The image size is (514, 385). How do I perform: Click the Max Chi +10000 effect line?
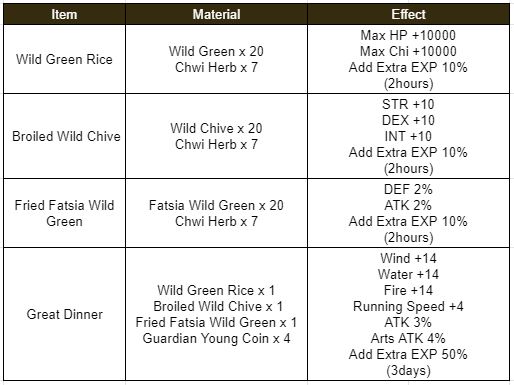[408, 51]
